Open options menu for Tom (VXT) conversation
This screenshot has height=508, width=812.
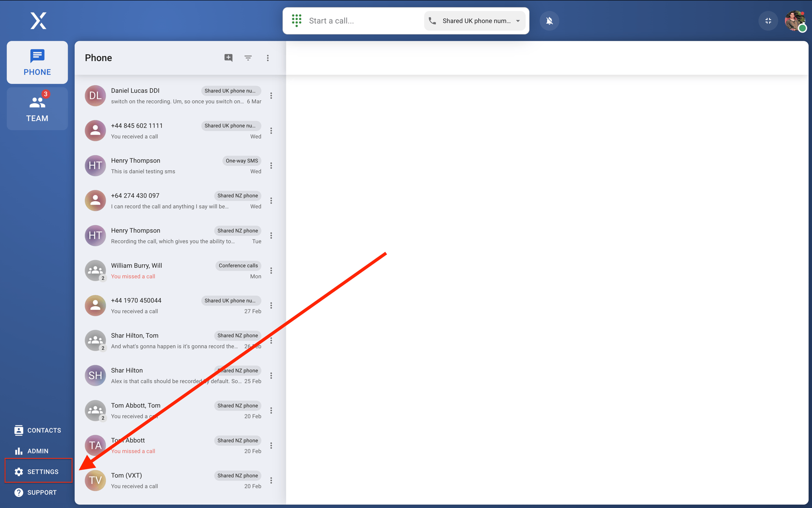(x=271, y=480)
